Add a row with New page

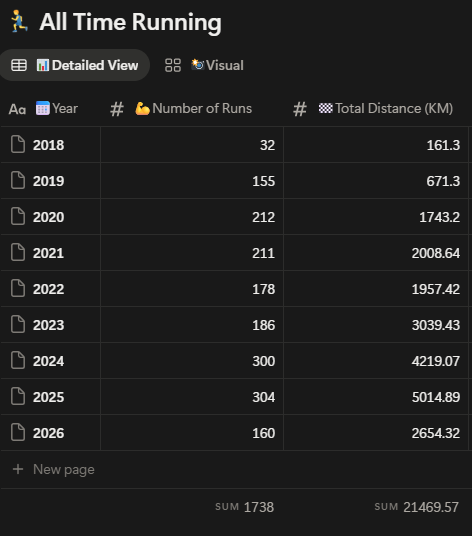click(x=53, y=469)
